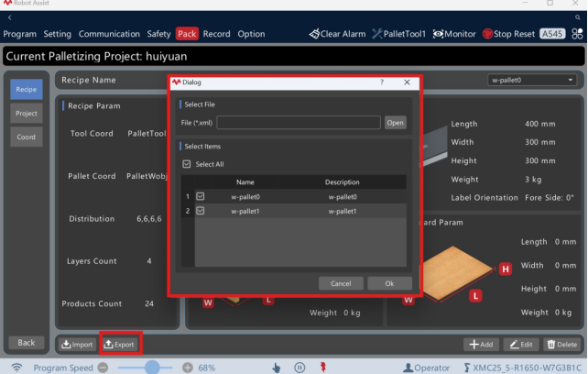Click the Label Orientation Fore Side value
The height and width of the screenshot is (374, 588).
[550, 198]
